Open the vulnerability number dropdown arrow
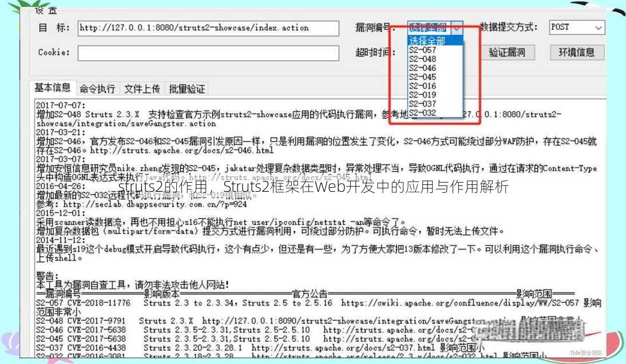This screenshot has width=626, height=364. click(457, 28)
